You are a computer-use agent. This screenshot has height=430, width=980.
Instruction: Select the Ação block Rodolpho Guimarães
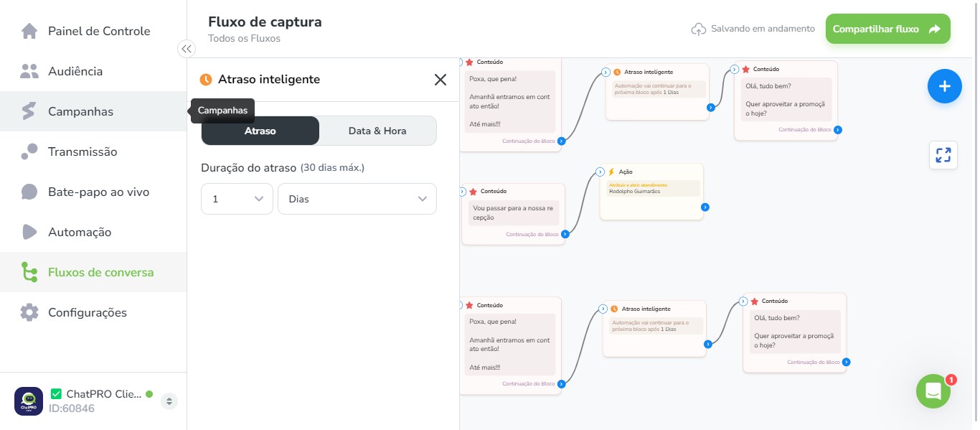[x=651, y=192]
